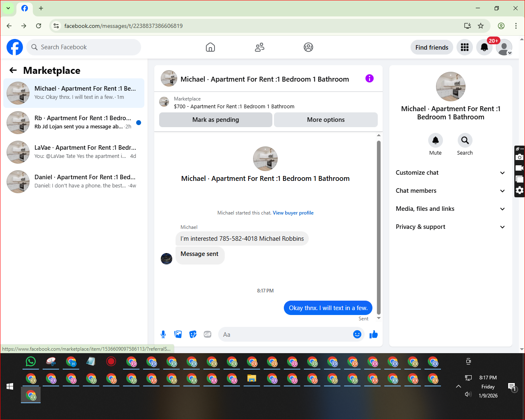Show hidden system tray icons chevron
Screen dimensions: 525x420
point(459,386)
